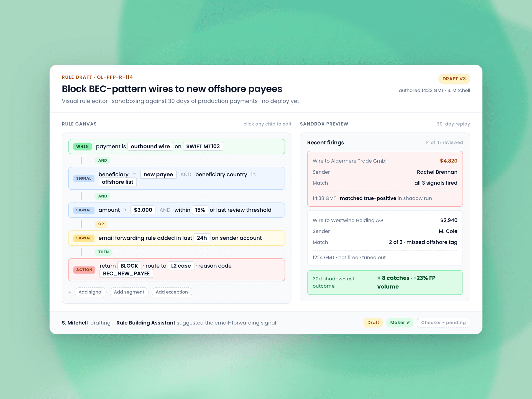The height and width of the screenshot is (399, 532).
Task: Edit the '24h' time window chip
Action: pyautogui.click(x=202, y=238)
